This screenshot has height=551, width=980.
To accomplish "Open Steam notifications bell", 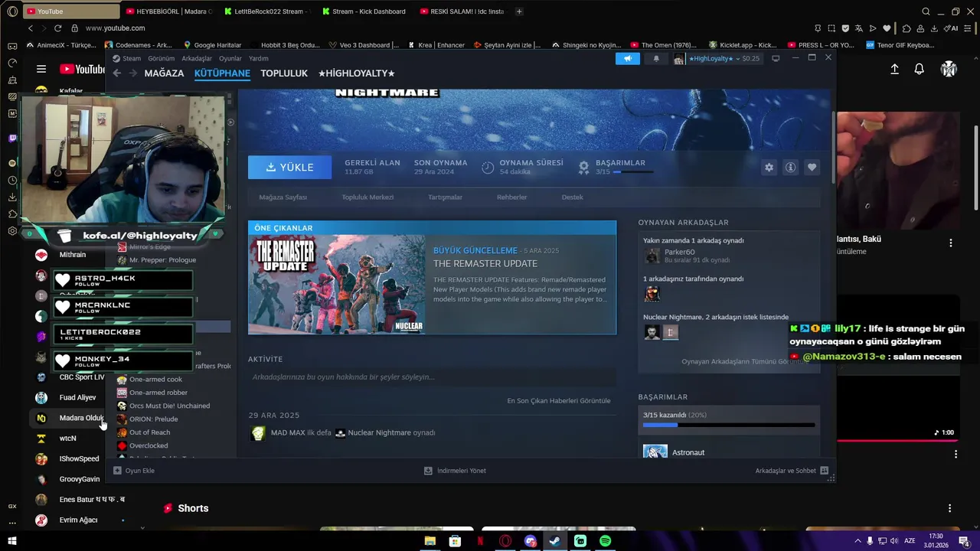I will [x=655, y=58].
